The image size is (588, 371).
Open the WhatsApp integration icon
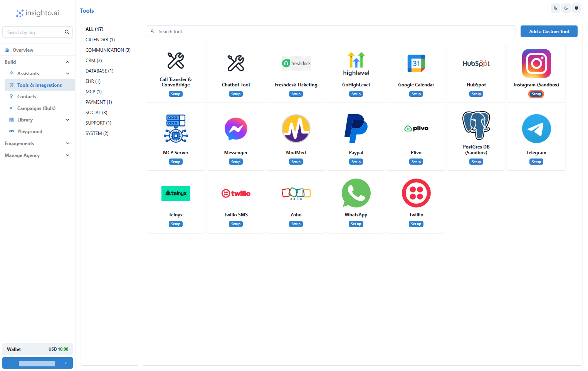coord(356,193)
